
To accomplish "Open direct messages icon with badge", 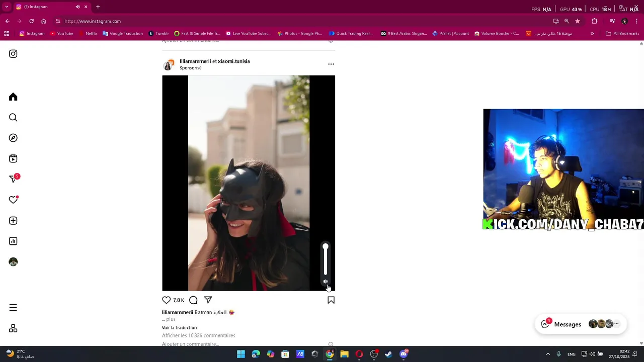I will (x=14, y=178).
